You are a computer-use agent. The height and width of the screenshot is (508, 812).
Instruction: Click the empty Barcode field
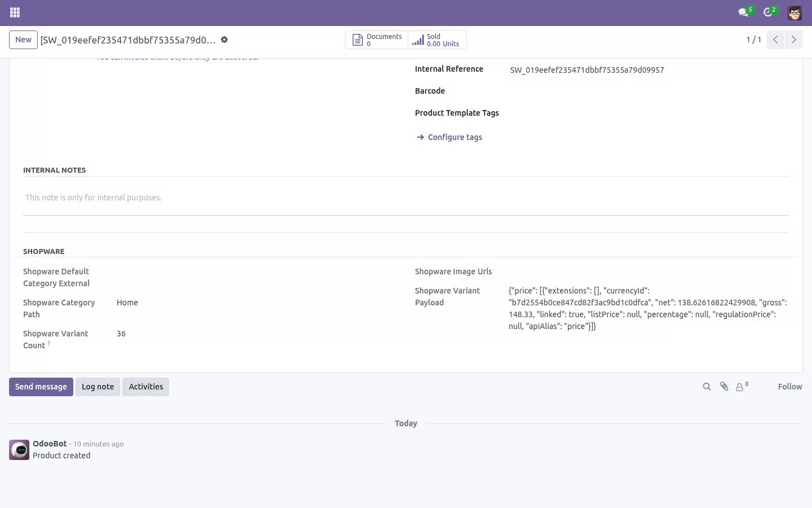[x=648, y=91]
